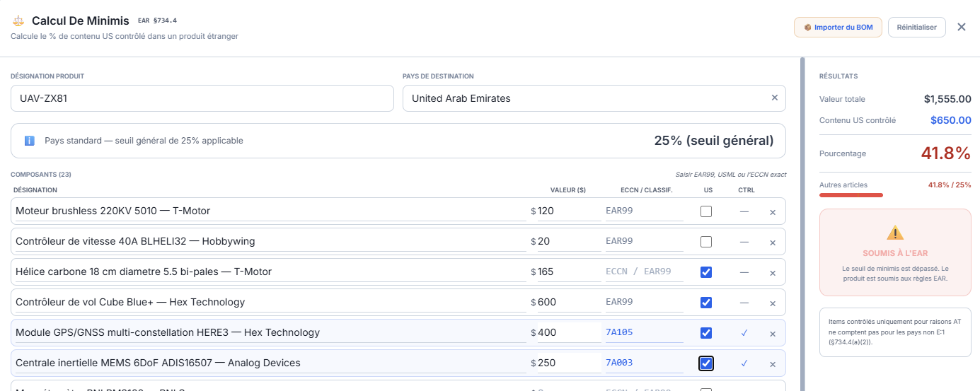This screenshot has height=391, width=980.
Task: Edit designation Hélice carbone 18 cm diametre
Action: tap(270, 272)
